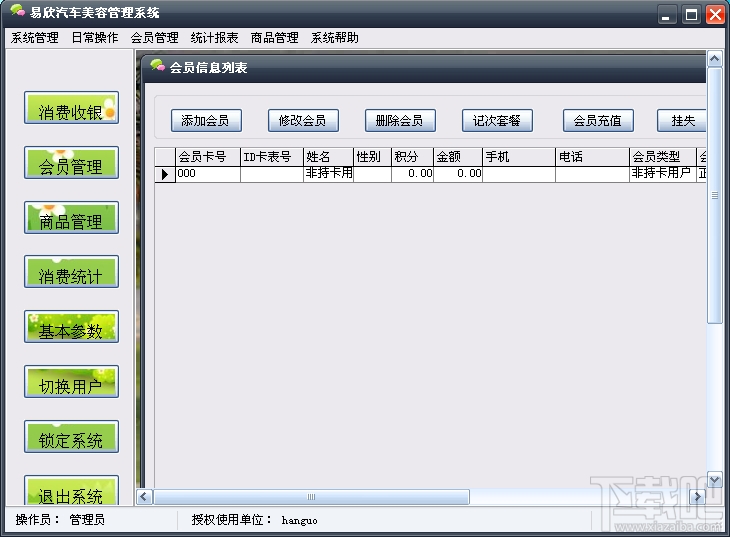Click the ID卡表号 column header
Viewport: 730px width, 537px height.
pyautogui.click(x=272, y=157)
